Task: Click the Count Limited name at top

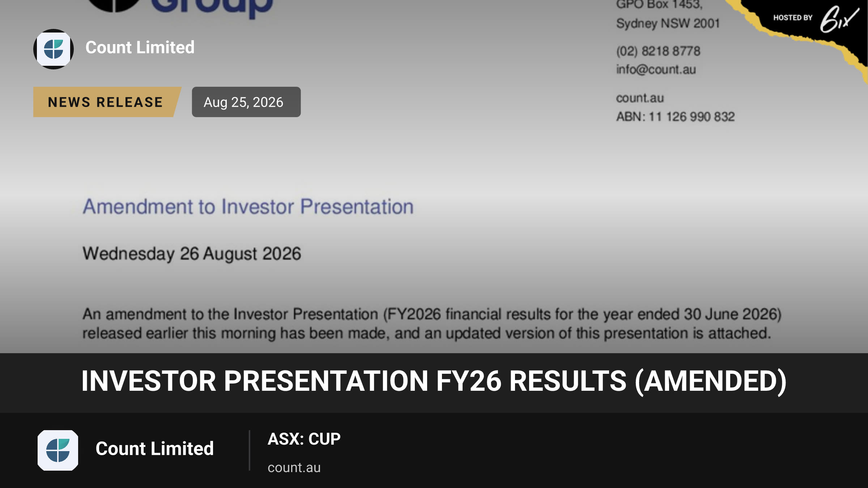Action: click(x=140, y=47)
